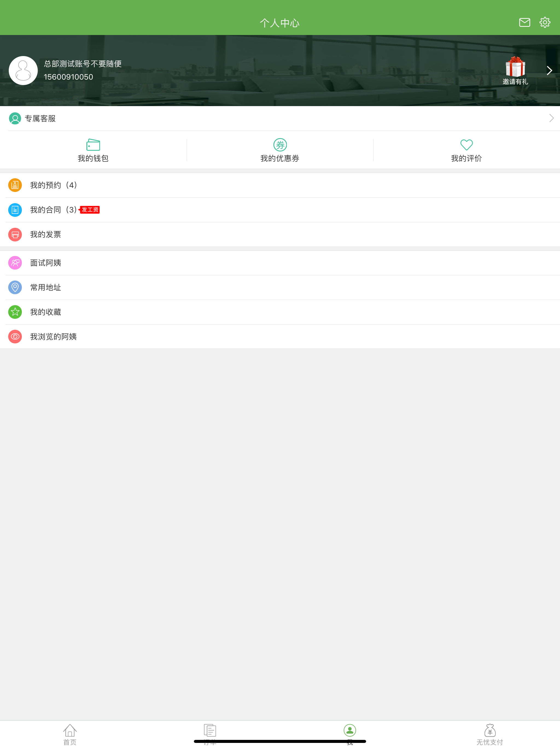This screenshot has height=747, width=560.
Task: Open 常用地址 entry
Action: pyautogui.click(x=280, y=287)
